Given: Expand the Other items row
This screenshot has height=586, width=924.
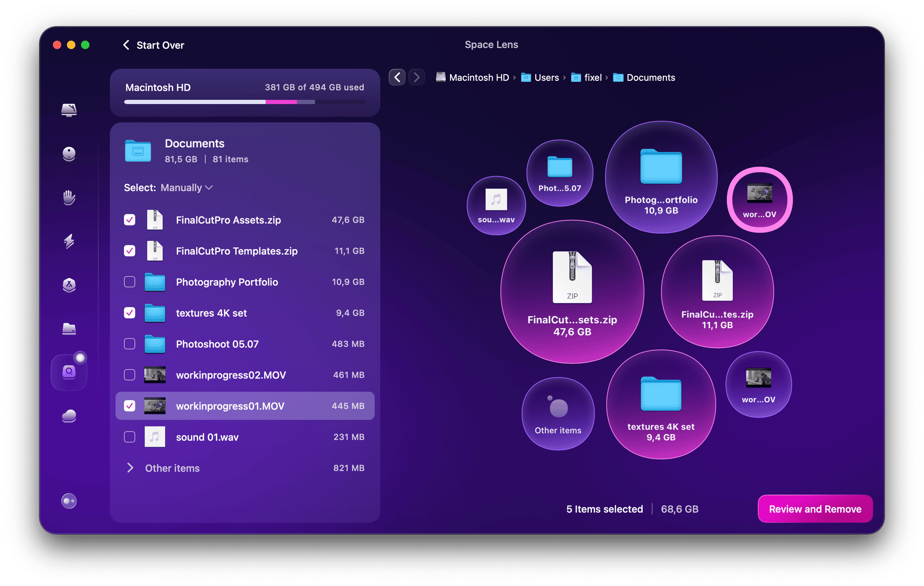Looking at the screenshot, I should click(x=130, y=468).
